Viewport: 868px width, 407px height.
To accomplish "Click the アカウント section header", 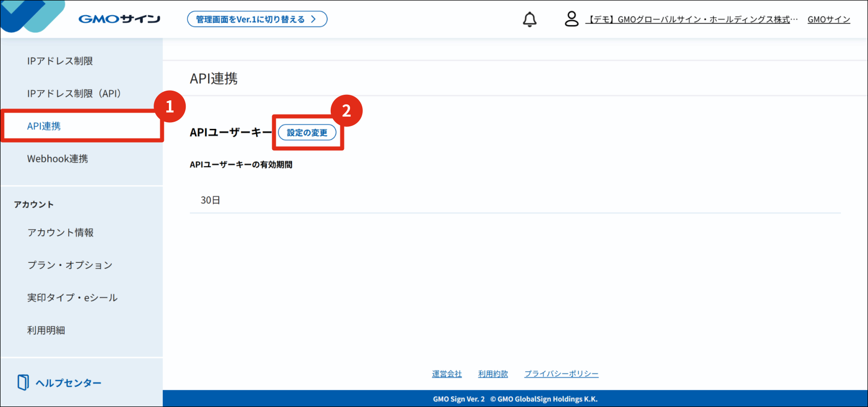I will [34, 204].
